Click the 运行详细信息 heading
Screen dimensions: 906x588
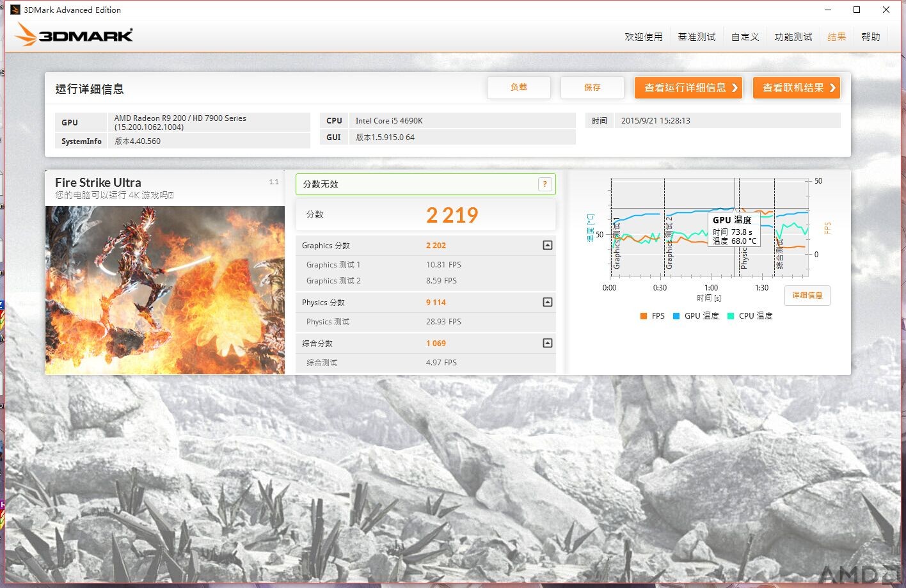[90, 89]
